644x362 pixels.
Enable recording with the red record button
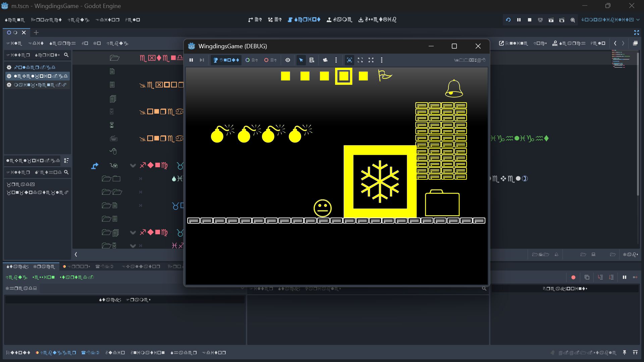pos(574,277)
